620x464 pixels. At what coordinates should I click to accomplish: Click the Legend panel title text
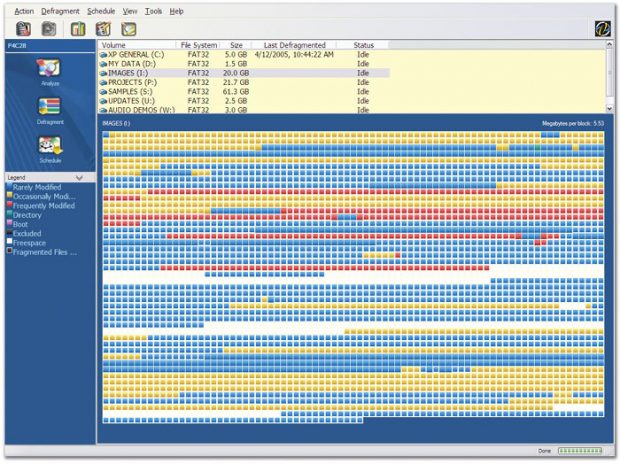(16, 178)
